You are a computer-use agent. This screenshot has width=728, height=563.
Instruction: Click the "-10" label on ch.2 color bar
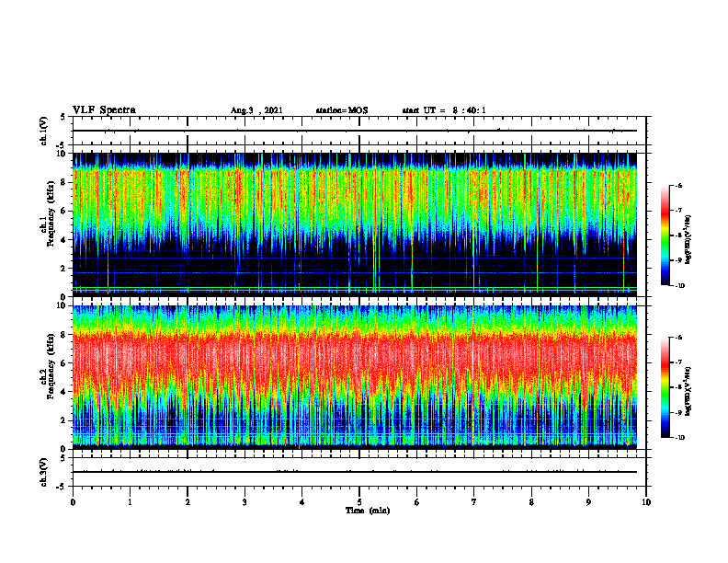coord(679,438)
